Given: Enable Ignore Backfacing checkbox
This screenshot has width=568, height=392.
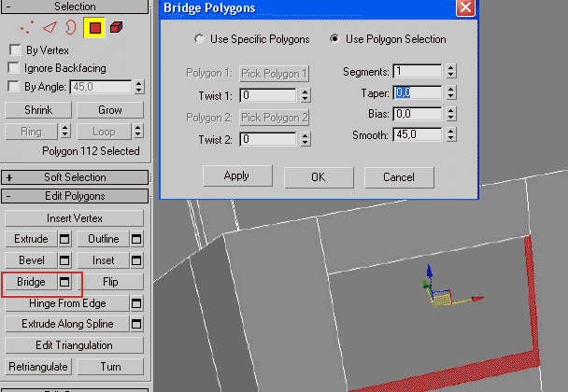Looking at the screenshot, I should (14, 67).
